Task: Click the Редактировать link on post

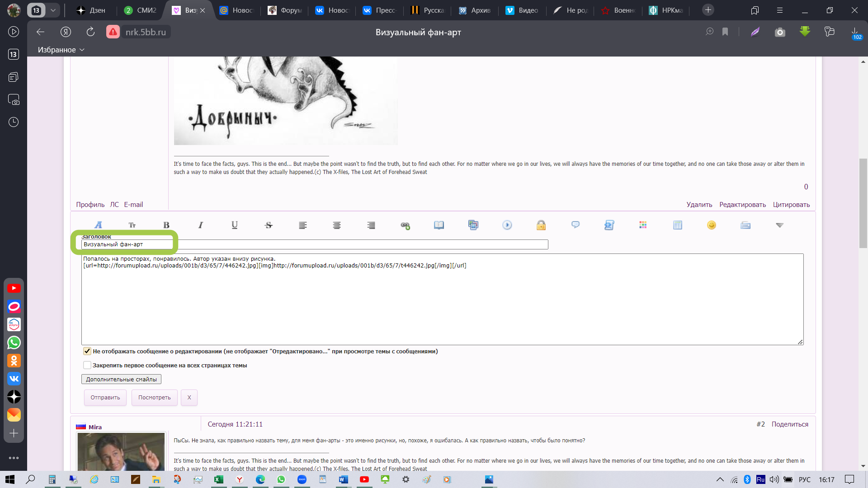Action: point(742,205)
